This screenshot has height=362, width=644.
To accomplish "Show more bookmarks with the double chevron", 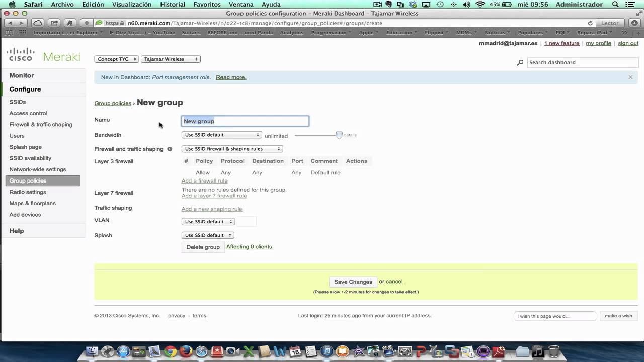I will click(625, 32).
